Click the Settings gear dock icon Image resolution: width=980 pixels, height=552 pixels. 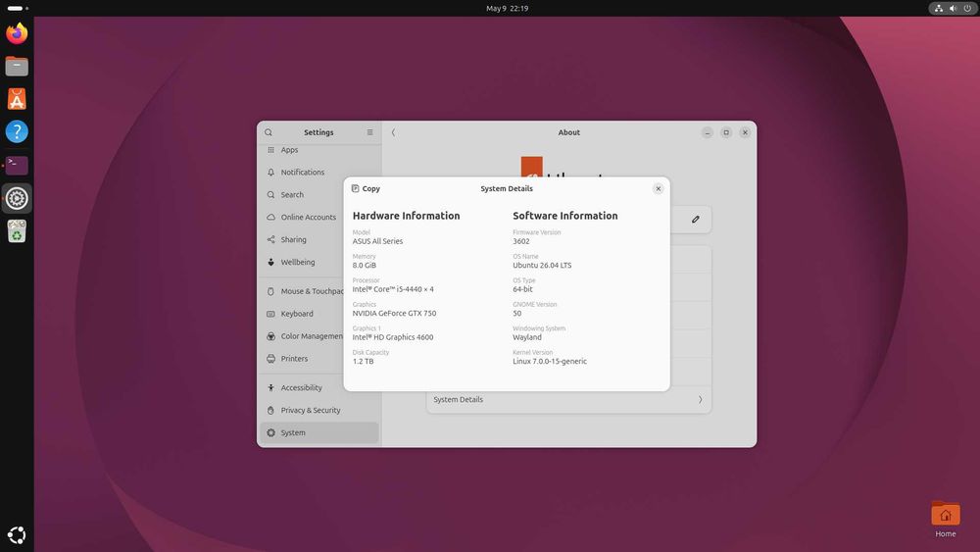coord(17,198)
